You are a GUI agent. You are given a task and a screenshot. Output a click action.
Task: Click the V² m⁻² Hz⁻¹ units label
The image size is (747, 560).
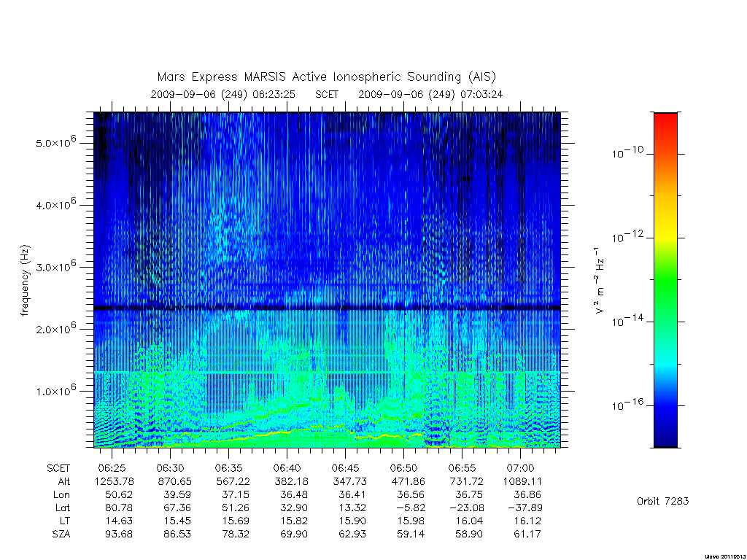click(600, 281)
